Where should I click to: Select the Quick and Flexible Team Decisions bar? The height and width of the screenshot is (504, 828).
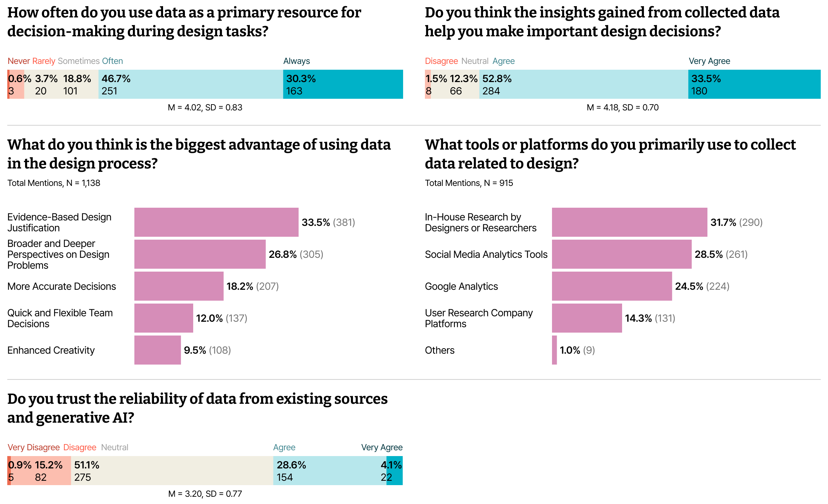pyautogui.click(x=164, y=318)
